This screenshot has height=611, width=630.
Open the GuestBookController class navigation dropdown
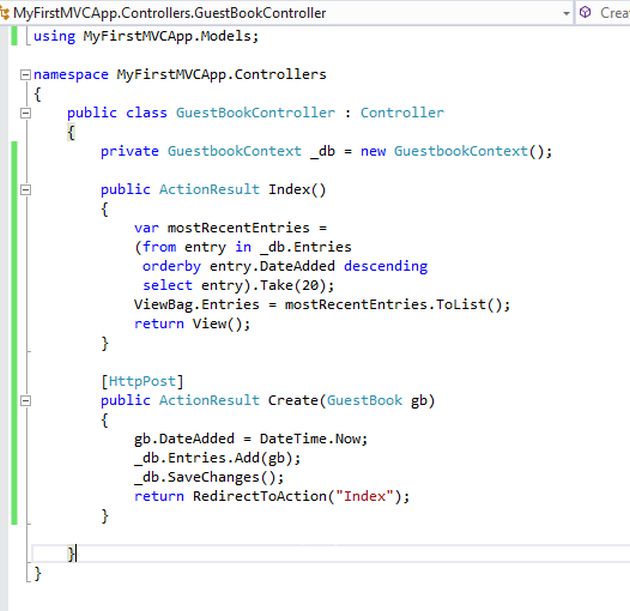pos(566,13)
